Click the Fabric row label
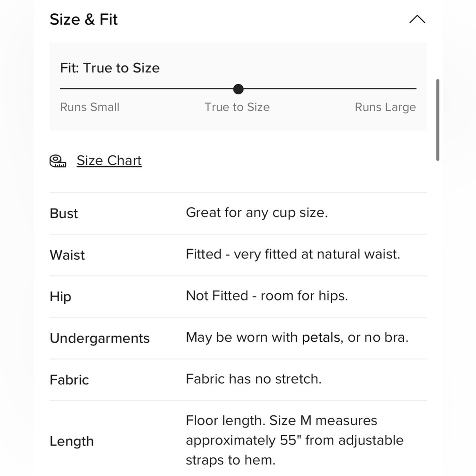Image resolution: width=476 pixels, height=476 pixels. click(69, 380)
